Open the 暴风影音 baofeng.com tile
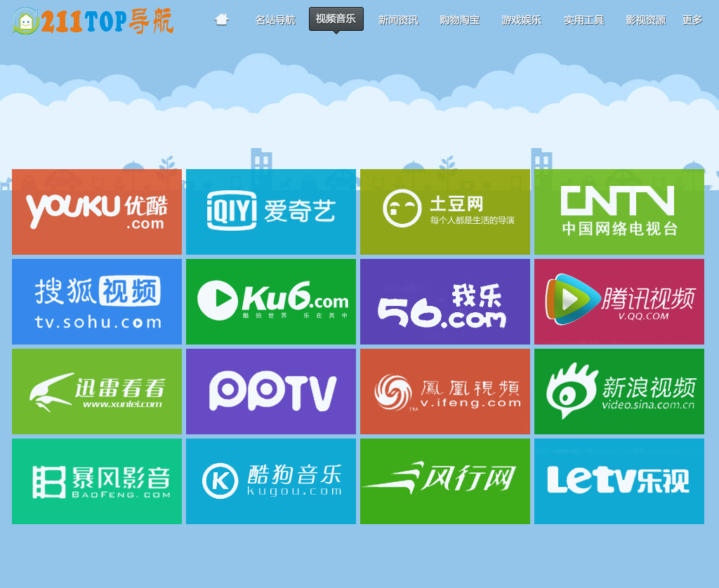 97,481
